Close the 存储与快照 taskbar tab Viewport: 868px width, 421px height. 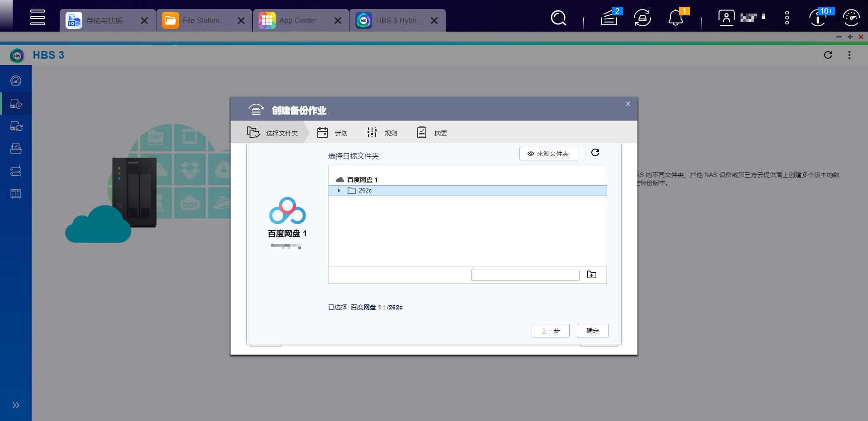click(x=144, y=21)
